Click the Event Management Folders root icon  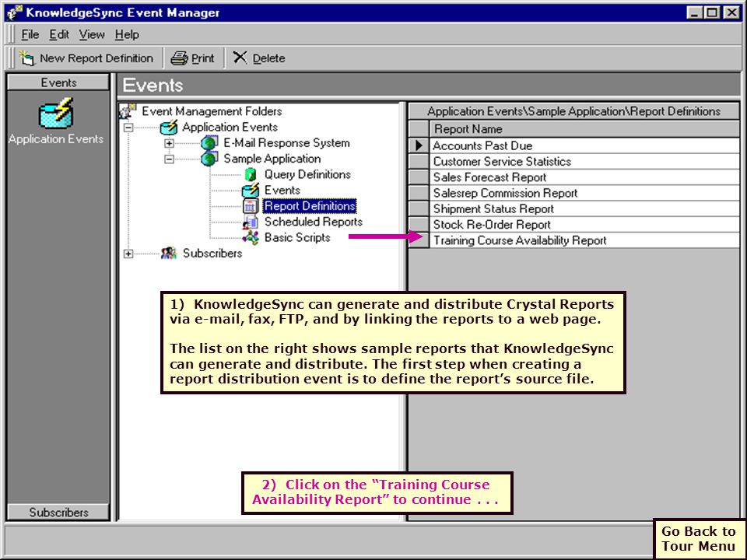coord(128,111)
